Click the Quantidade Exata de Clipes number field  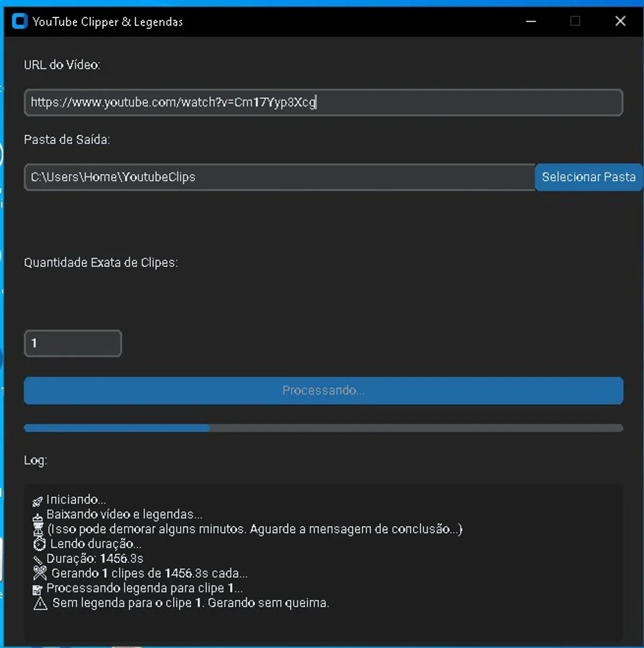click(x=73, y=343)
